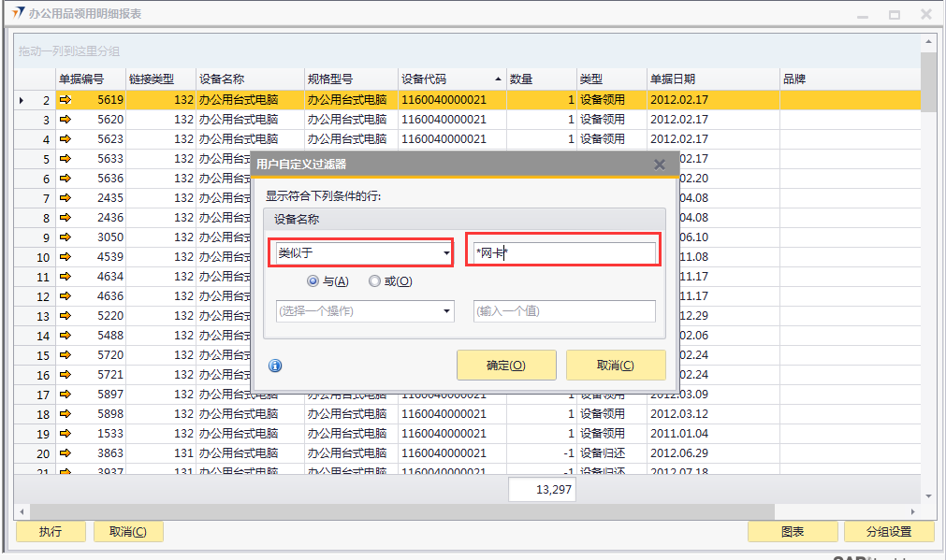Click the 执行 button at bottom left
Image resolution: width=946 pixels, height=560 pixels.
click(51, 532)
